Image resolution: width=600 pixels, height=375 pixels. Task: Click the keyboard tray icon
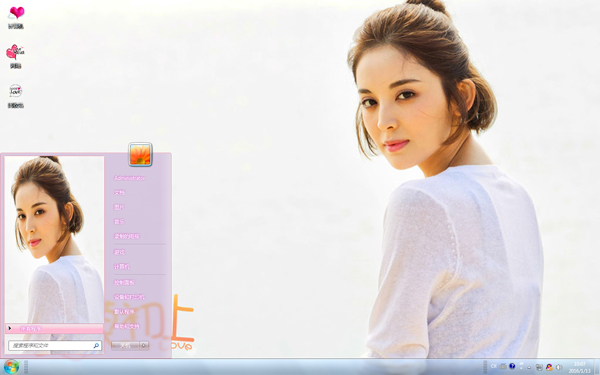coord(503,367)
